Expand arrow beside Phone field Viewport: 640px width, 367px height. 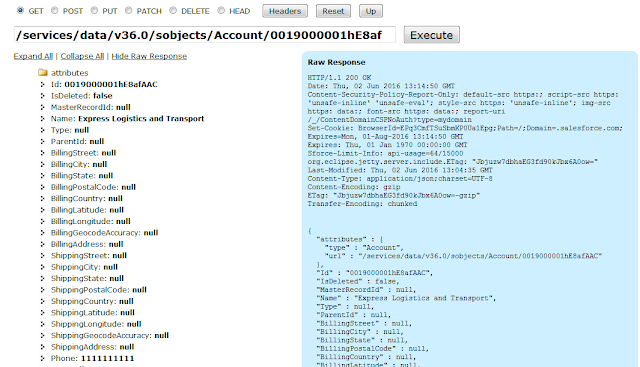(x=42, y=359)
